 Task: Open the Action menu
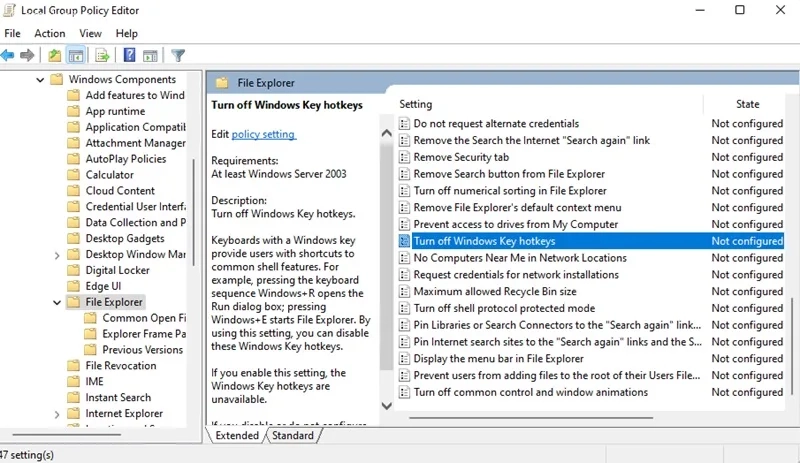point(49,33)
